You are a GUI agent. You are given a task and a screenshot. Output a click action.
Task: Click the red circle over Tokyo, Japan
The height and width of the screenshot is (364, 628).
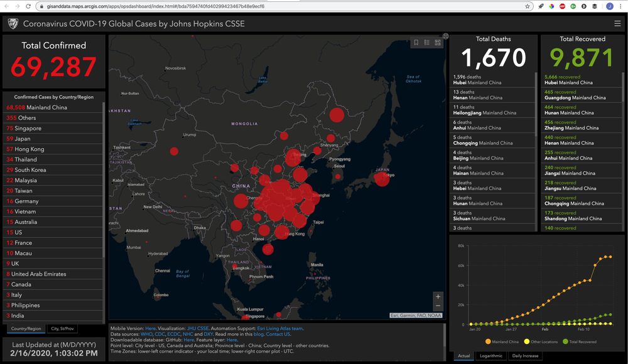[382, 179]
